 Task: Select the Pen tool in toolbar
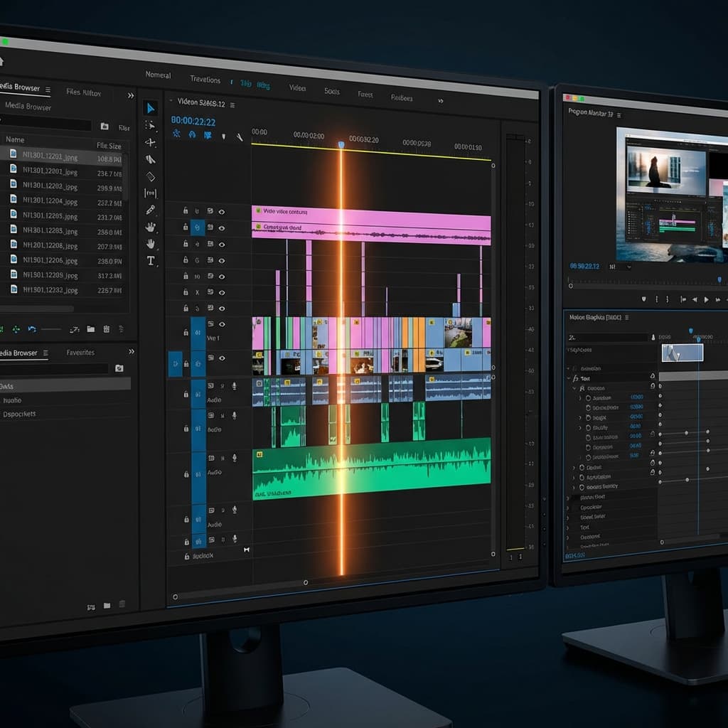point(151,210)
